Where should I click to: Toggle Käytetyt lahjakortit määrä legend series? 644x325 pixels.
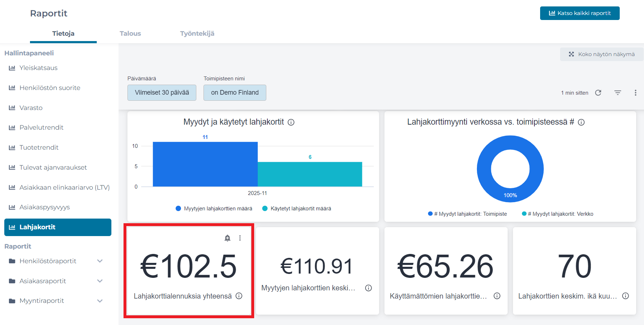click(x=297, y=209)
